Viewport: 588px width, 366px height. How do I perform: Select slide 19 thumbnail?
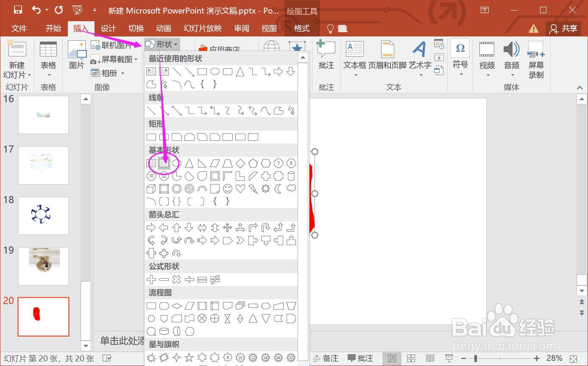tap(43, 266)
